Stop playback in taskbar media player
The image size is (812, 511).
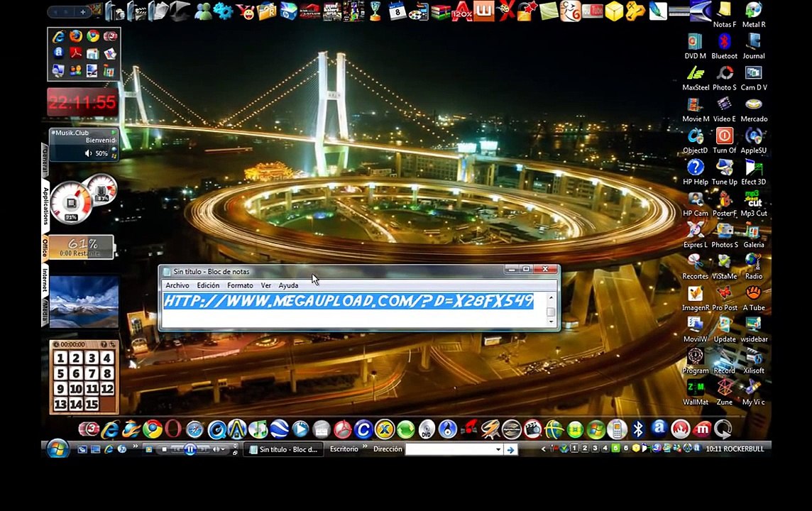click(164, 449)
